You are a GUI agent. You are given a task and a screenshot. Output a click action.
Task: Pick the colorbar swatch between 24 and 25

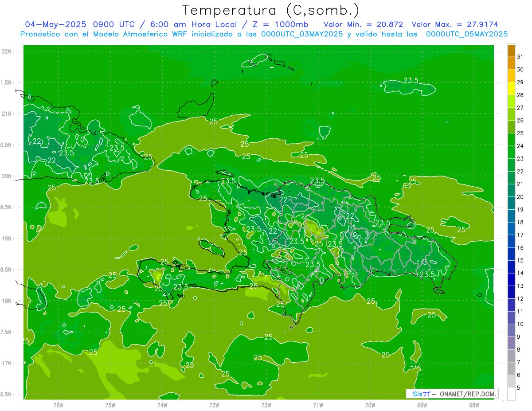point(511,139)
